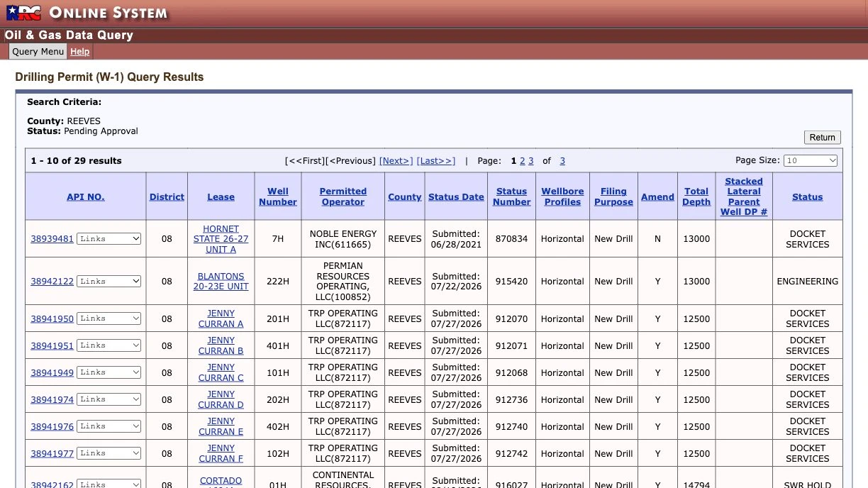Select ENGINEERING status cell
The width and height of the screenshot is (868, 488).
pos(808,282)
